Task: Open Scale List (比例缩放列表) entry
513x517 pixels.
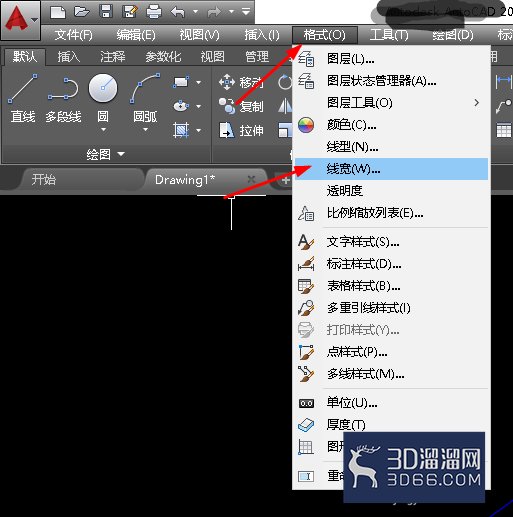Action: (x=391, y=213)
